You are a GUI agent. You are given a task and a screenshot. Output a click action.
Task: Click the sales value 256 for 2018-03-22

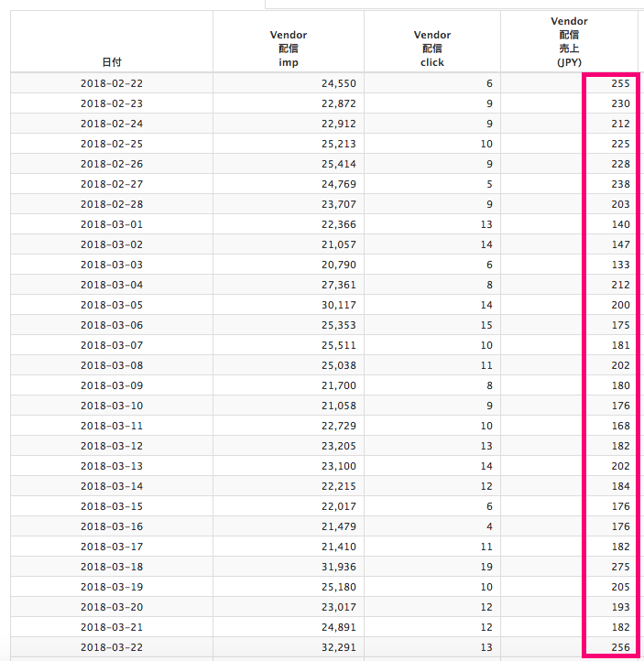(621, 647)
